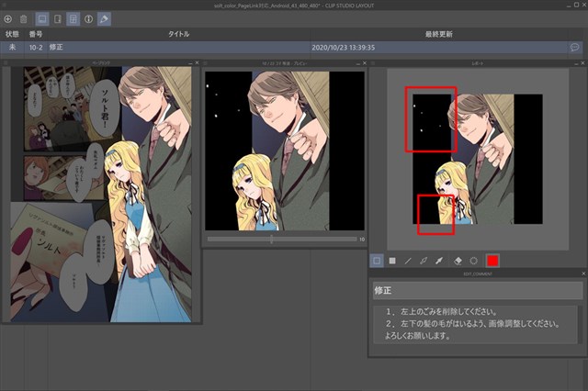Click the preview image in center panel
Screen dimensions: 588x391
tap(285, 151)
